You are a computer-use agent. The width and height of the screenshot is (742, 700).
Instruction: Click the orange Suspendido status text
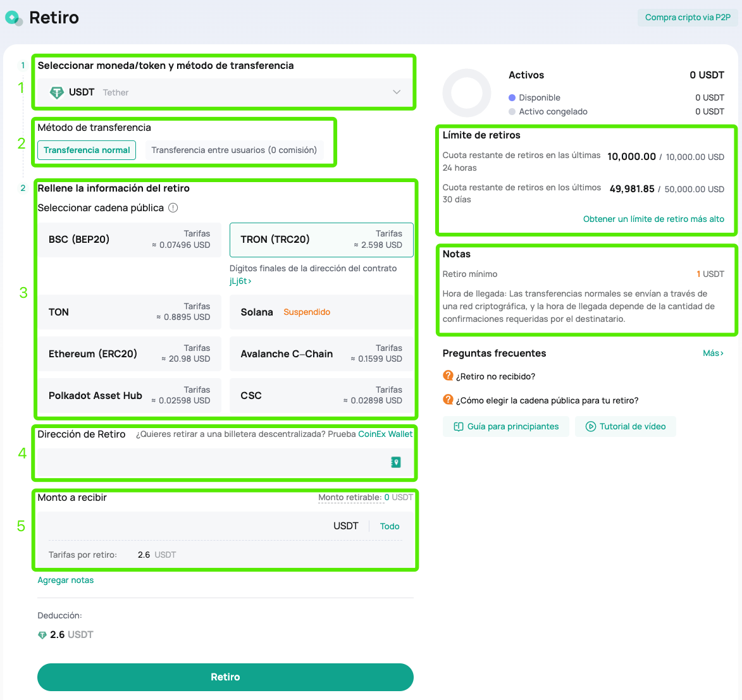(307, 312)
